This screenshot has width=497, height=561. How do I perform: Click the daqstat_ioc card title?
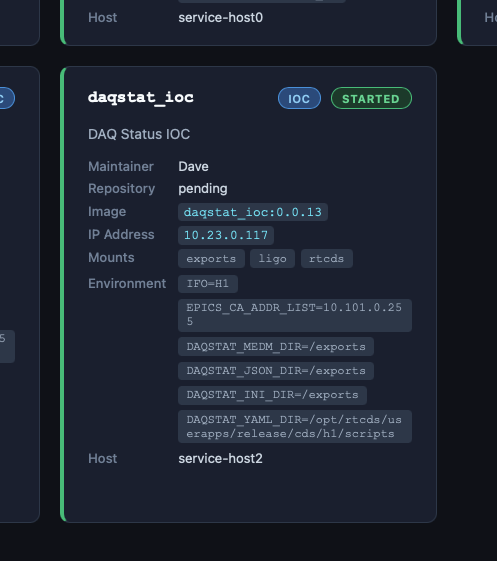coord(141,98)
